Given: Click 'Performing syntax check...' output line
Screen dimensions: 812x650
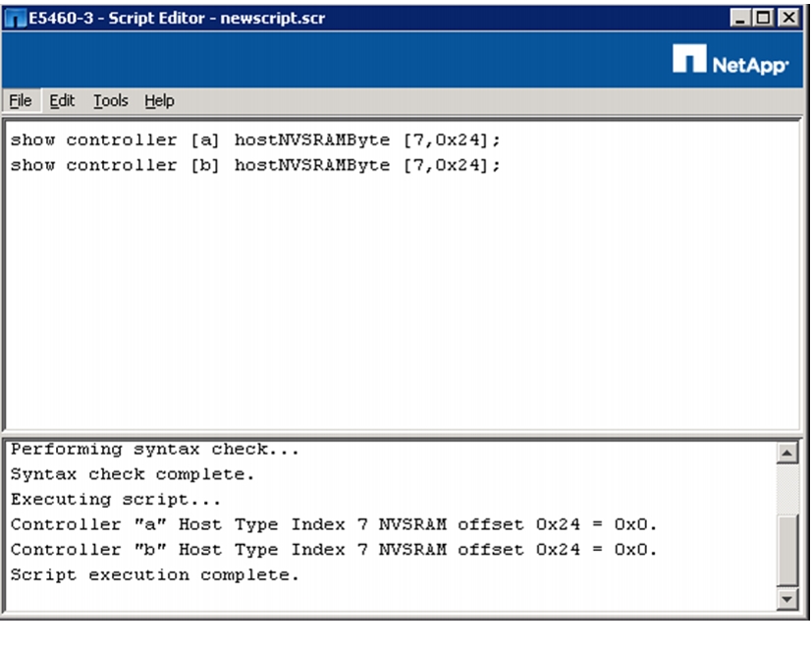Looking at the screenshot, I should 155,449.
